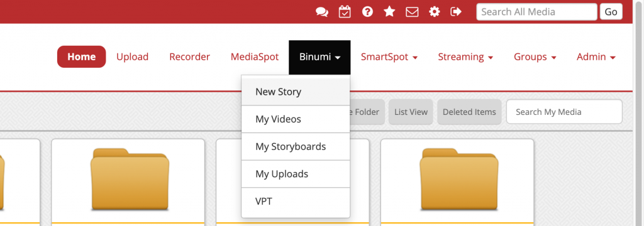Open the help question mark icon
Image resolution: width=644 pixels, height=226 pixels.
click(x=367, y=12)
